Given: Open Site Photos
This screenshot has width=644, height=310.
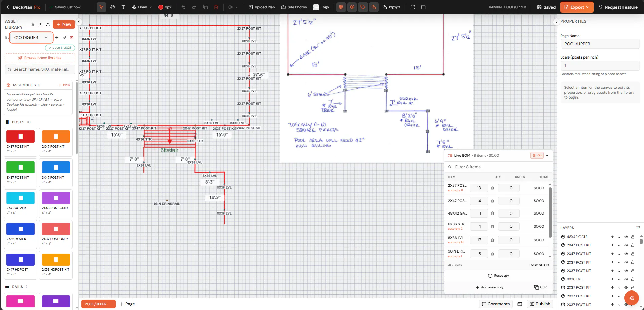Looking at the screenshot, I should [294, 7].
